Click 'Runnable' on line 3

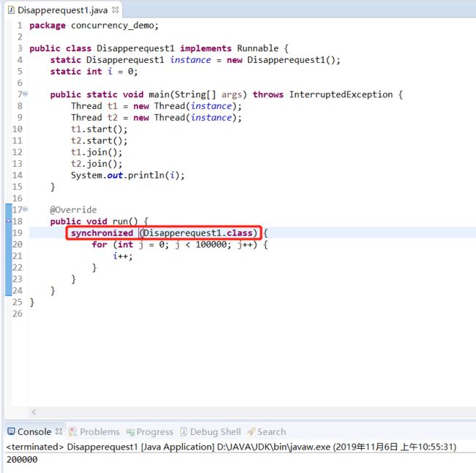258,48
